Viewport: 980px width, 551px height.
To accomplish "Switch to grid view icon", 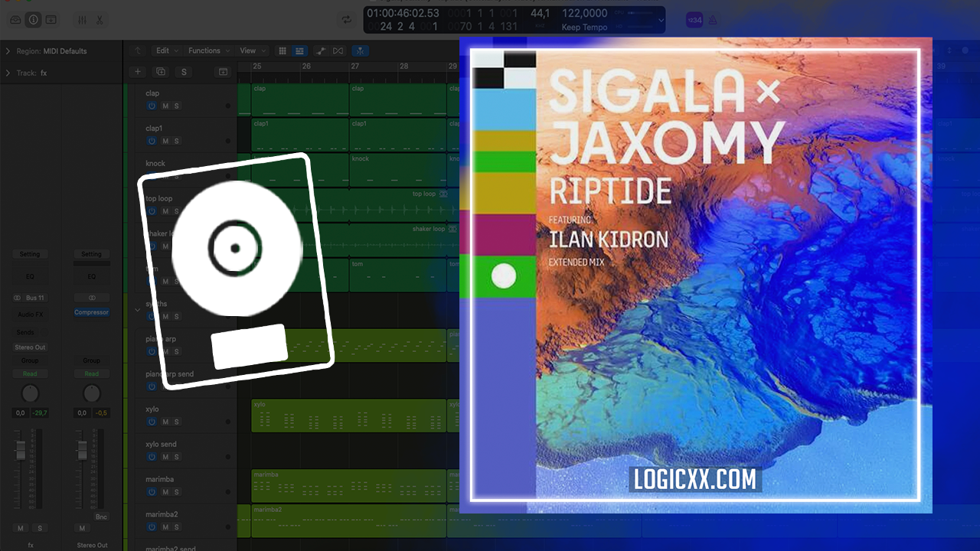I will (283, 51).
